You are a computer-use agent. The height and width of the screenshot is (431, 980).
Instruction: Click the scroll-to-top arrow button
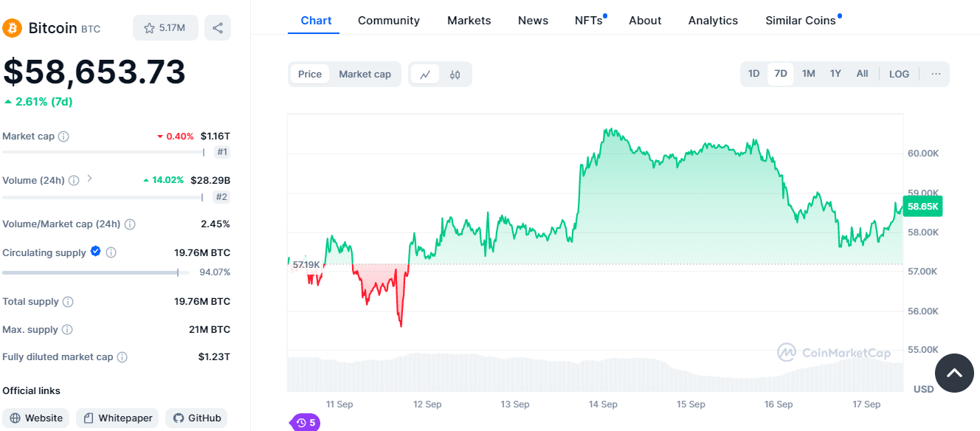[954, 373]
